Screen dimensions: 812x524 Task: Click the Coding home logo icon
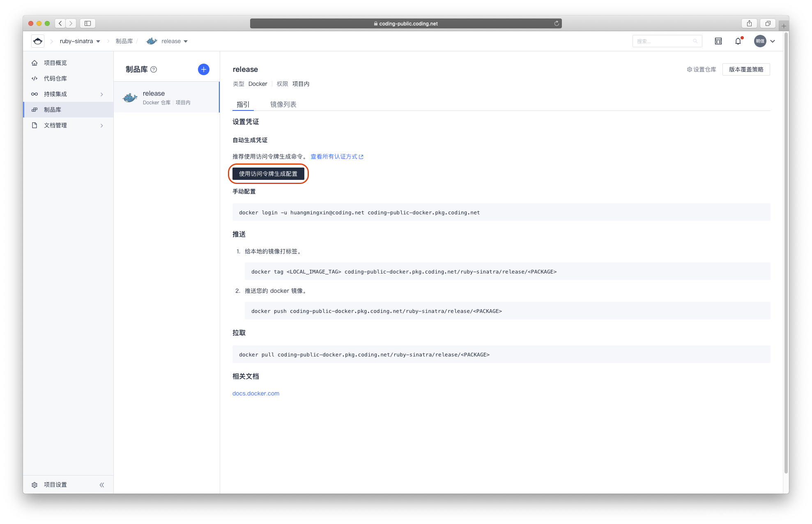(x=38, y=41)
